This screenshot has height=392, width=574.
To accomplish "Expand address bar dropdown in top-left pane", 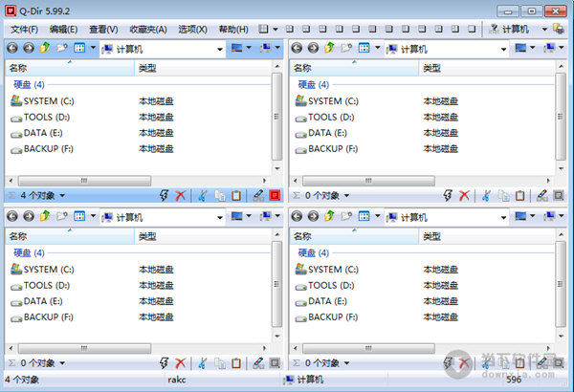I will point(220,49).
